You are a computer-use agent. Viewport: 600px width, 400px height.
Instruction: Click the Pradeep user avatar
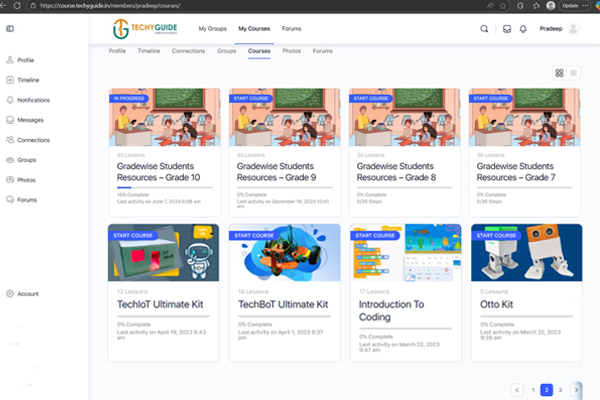573,29
